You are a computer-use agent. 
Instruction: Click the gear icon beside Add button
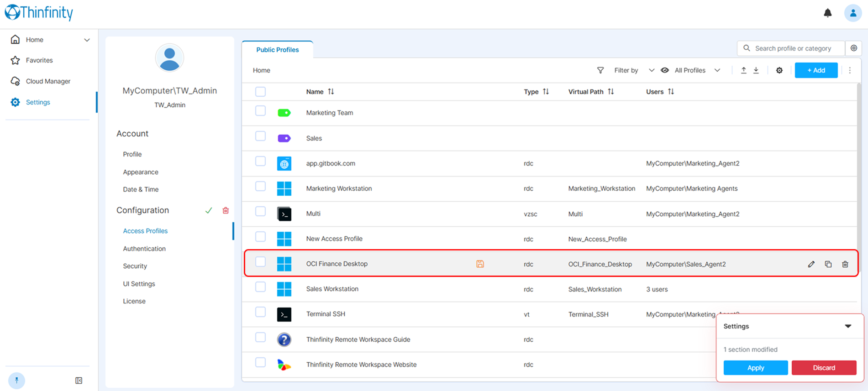pyautogui.click(x=779, y=70)
